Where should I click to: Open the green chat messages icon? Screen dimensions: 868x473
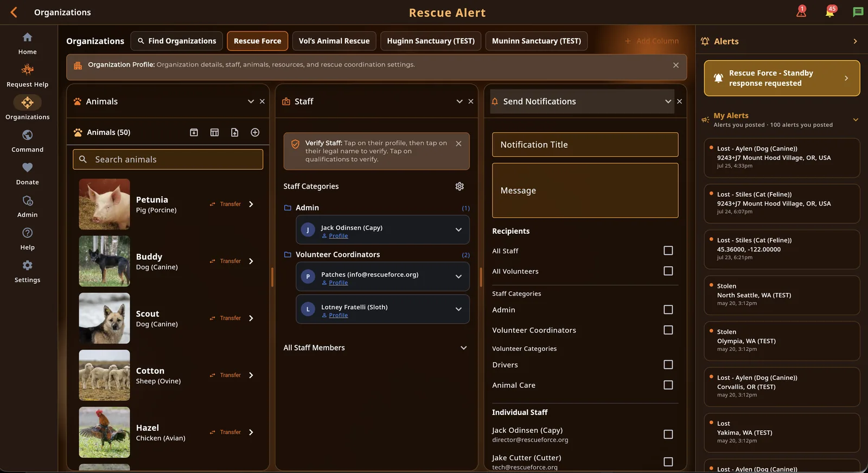point(858,12)
